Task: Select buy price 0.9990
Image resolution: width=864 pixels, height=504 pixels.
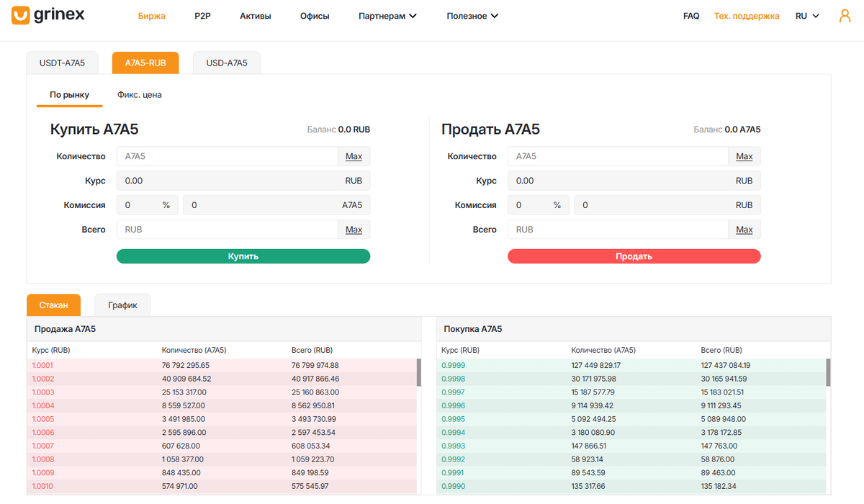Action: click(x=453, y=486)
